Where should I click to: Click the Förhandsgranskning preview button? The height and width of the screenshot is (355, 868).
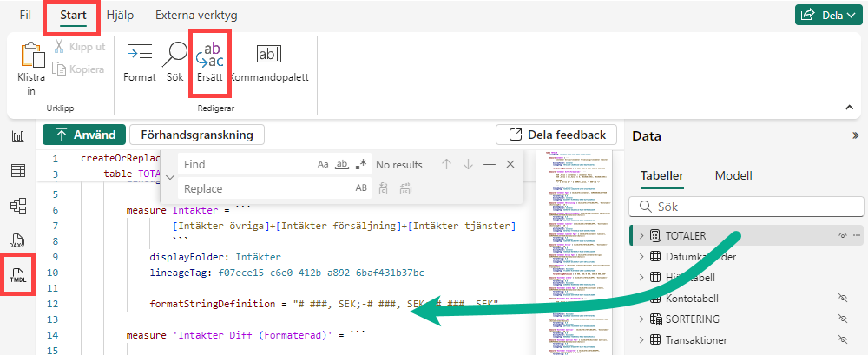[197, 135]
